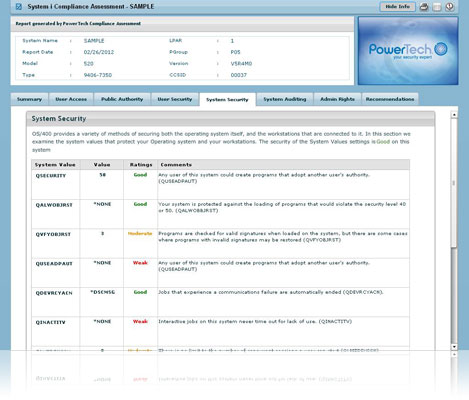Image resolution: width=469 pixels, height=400 pixels.
Task: Click the Type value 9406-7350
Action: tap(98, 75)
